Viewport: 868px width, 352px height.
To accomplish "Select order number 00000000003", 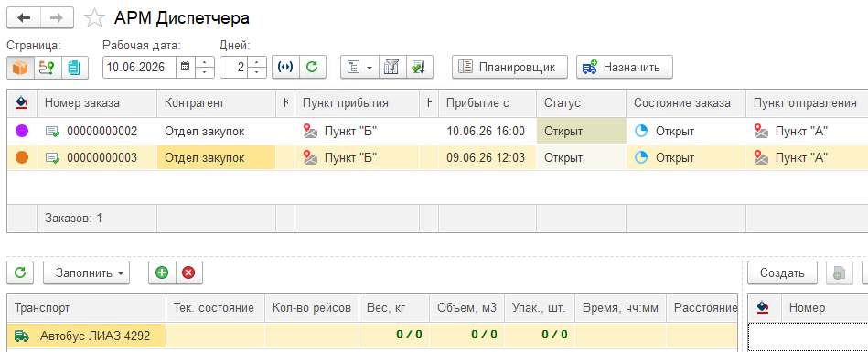I will (102, 158).
